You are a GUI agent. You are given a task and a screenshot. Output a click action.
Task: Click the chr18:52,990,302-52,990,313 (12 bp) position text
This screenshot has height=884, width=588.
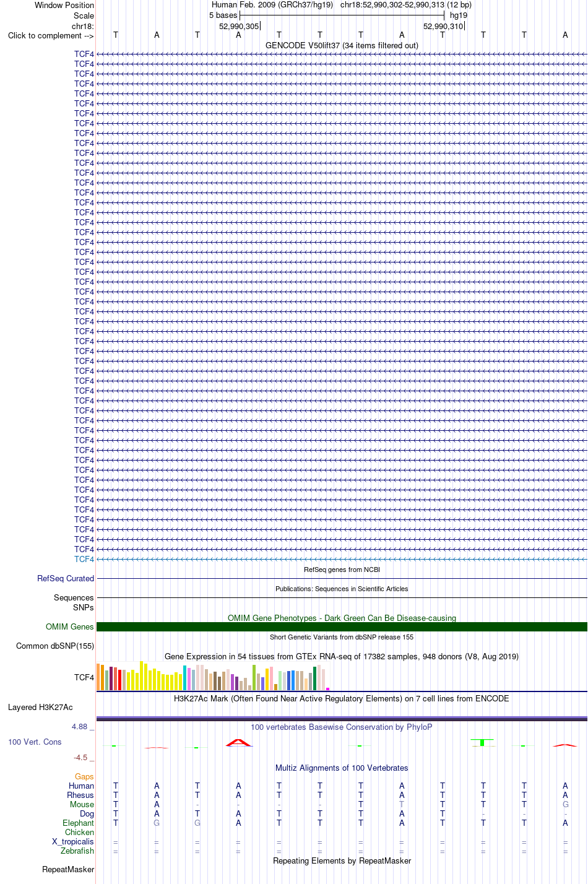coord(405,5)
